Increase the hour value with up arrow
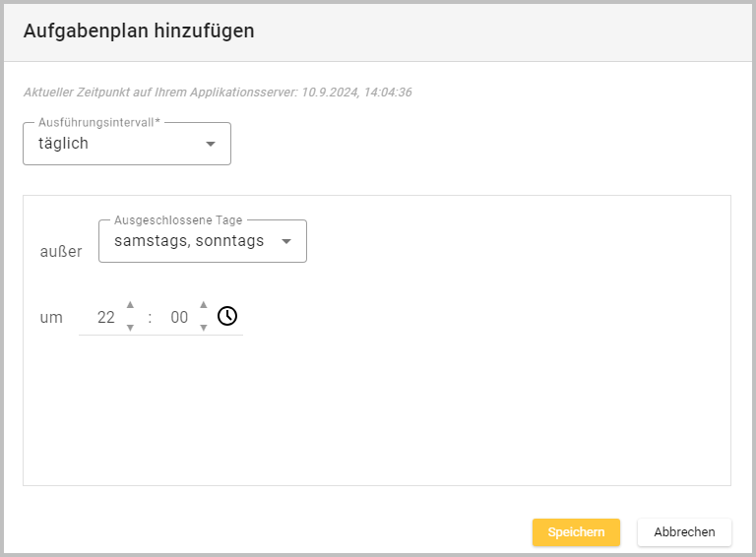 [130, 305]
